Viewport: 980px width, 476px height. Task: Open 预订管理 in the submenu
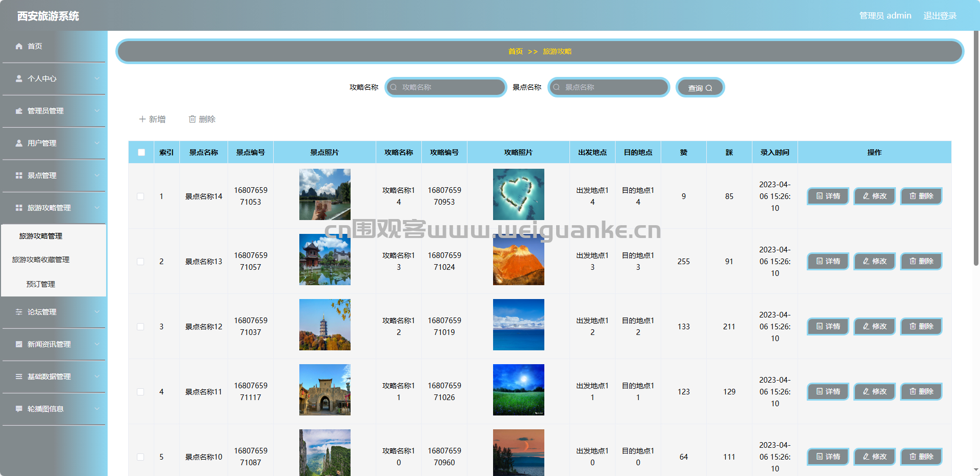point(40,284)
